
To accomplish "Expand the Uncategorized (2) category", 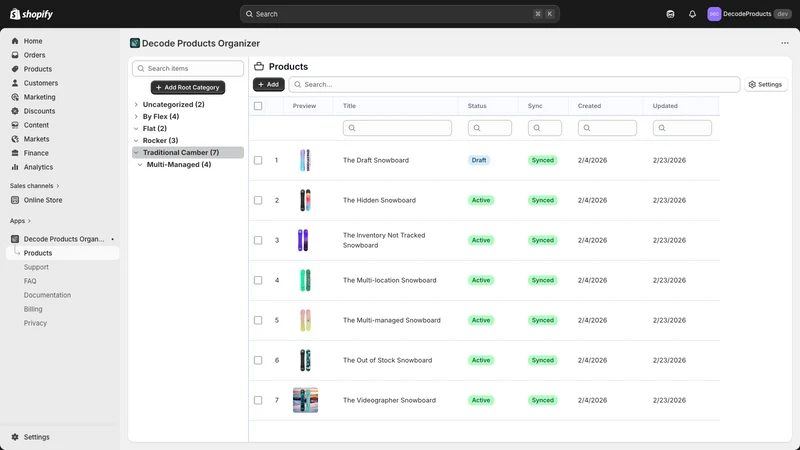I will (136, 105).
